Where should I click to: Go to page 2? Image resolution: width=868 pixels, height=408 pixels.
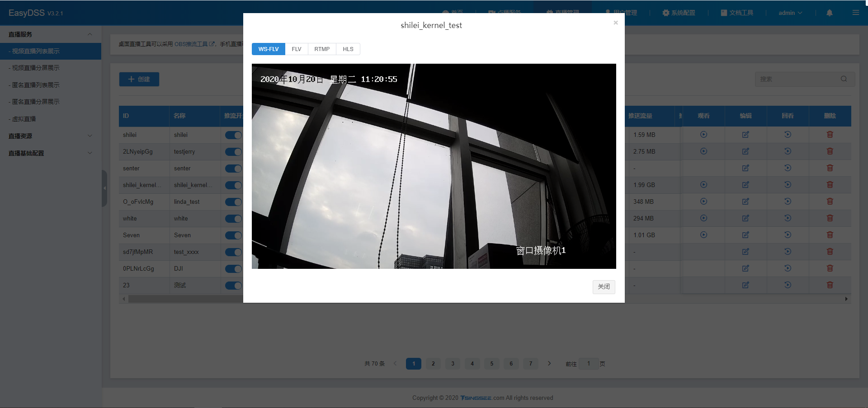click(x=433, y=364)
